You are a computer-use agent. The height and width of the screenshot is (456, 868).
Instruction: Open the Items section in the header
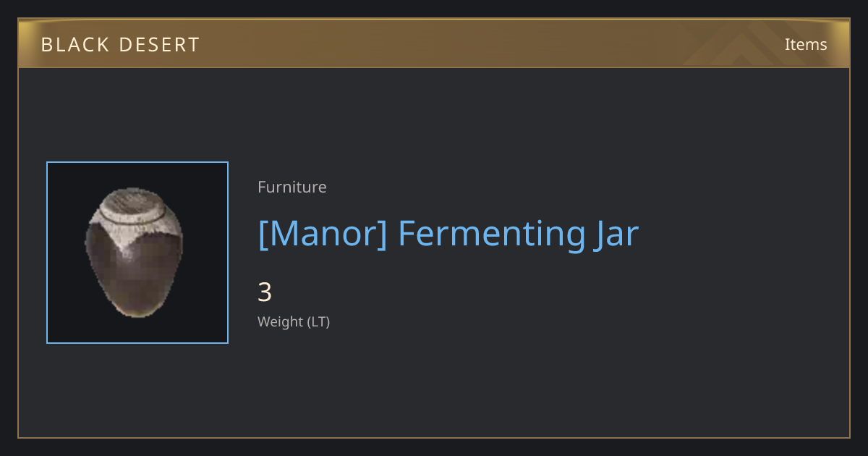point(806,44)
